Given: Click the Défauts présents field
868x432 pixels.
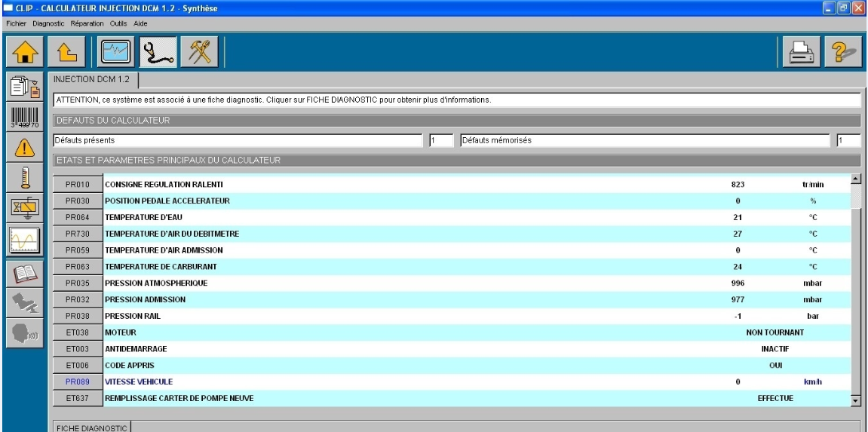Looking at the screenshot, I should pyautogui.click(x=238, y=140).
